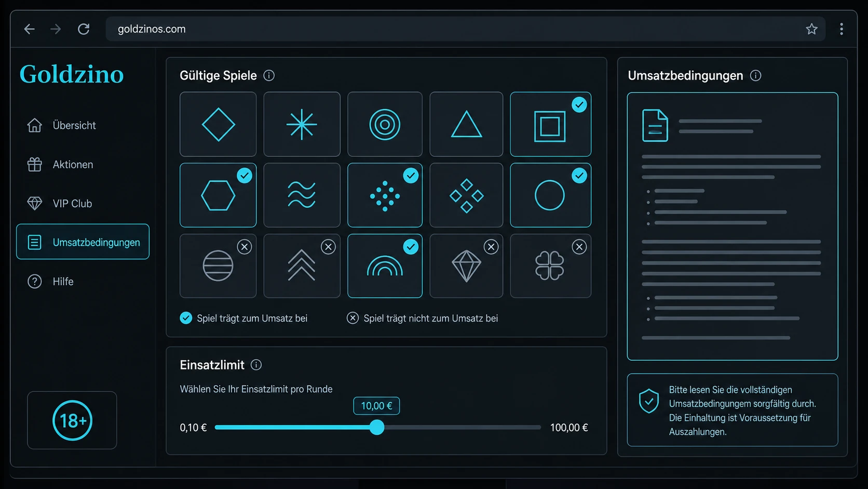868x489 pixels.
Task: Select the asterisk star game tile
Action: [x=302, y=124]
